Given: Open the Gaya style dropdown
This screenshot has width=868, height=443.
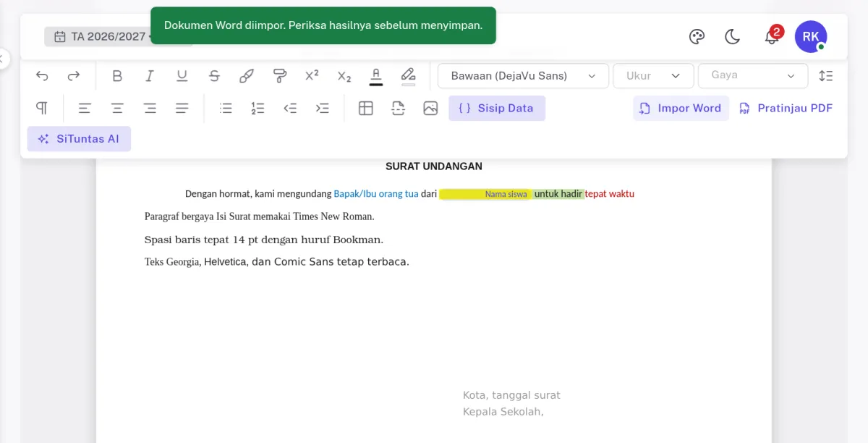Looking at the screenshot, I should click(753, 76).
